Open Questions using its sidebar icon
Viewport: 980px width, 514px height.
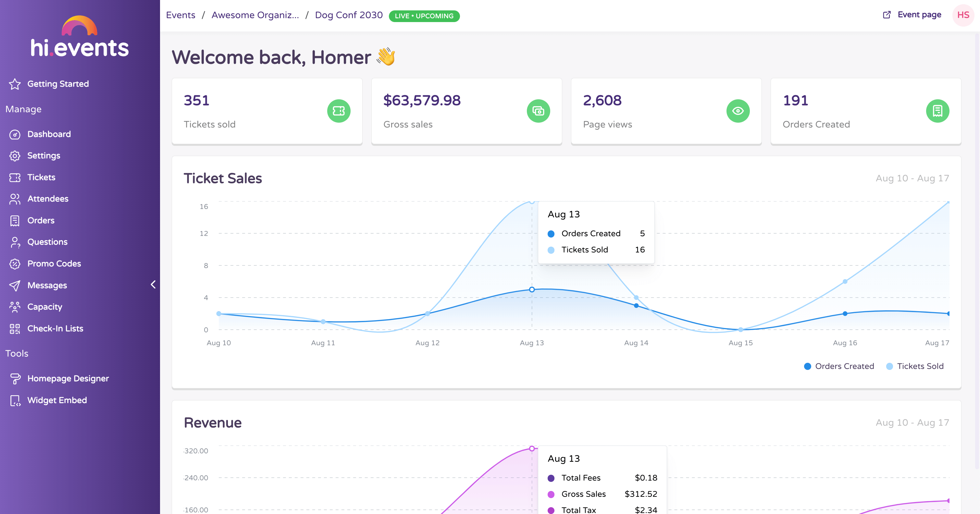[x=15, y=242]
